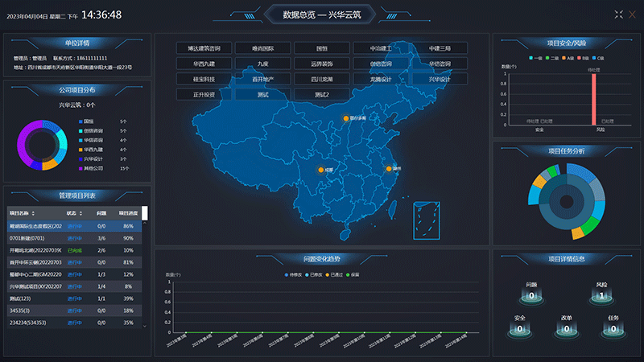Select company 龙腾设计
This screenshot has height=362, width=644.
[x=381, y=79]
